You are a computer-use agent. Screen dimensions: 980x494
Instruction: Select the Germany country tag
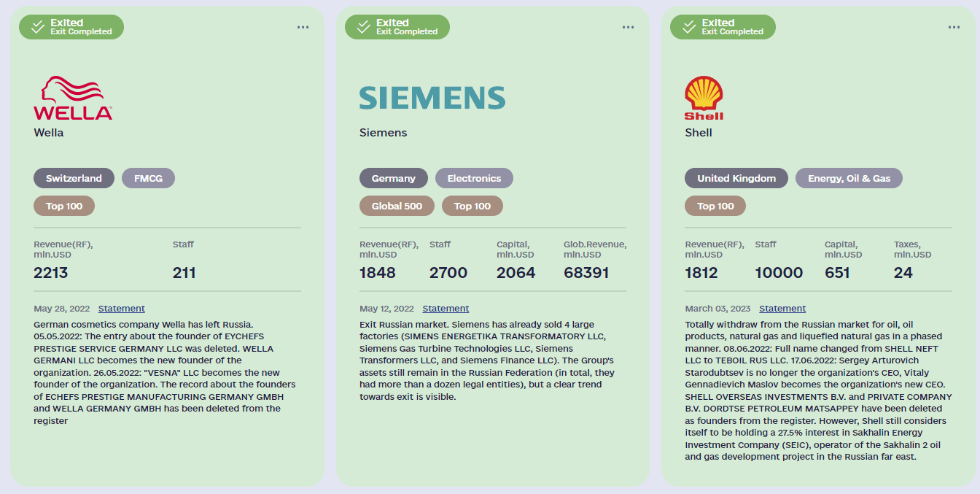coord(393,178)
